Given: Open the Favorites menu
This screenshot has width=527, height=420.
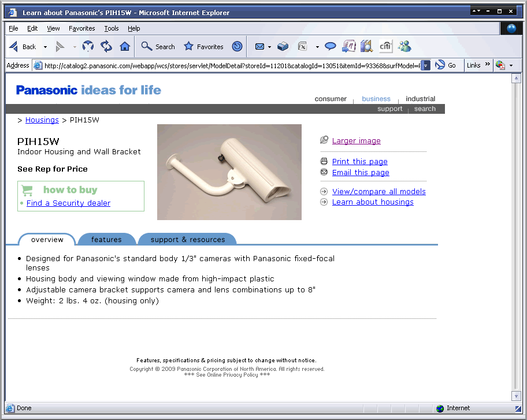Looking at the screenshot, I should 81,28.
